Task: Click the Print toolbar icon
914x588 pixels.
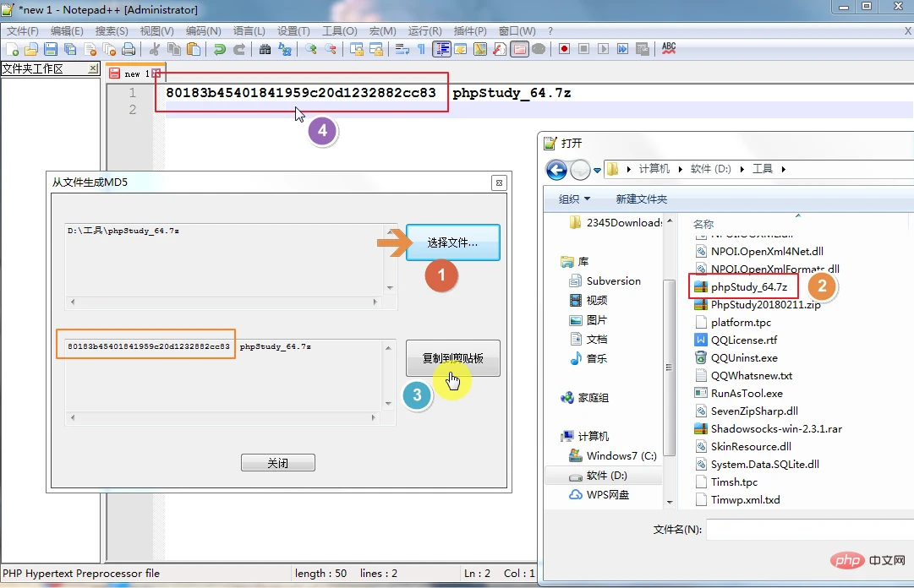Action: coord(129,49)
